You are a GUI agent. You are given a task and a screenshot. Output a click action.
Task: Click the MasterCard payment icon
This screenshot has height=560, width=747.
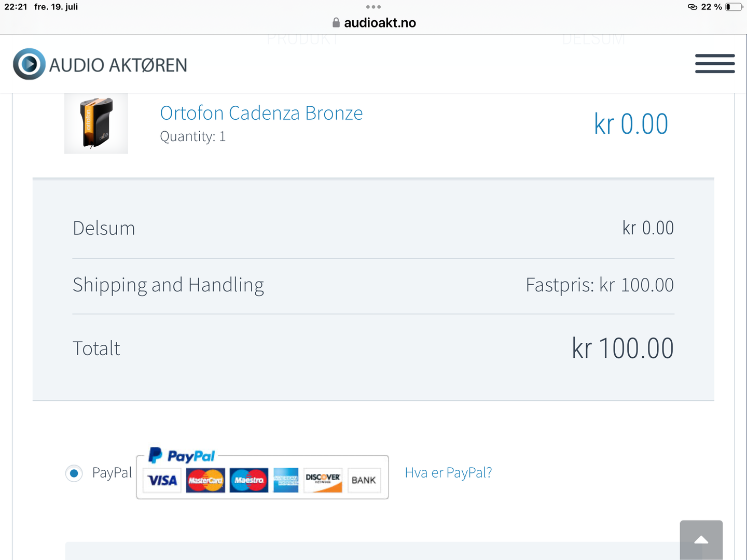[205, 480]
